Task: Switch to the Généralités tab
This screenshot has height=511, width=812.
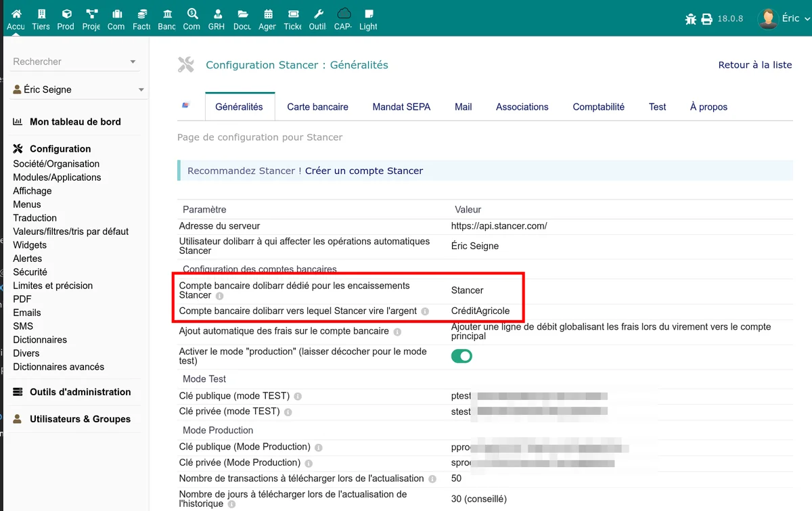Action: click(x=239, y=107)
